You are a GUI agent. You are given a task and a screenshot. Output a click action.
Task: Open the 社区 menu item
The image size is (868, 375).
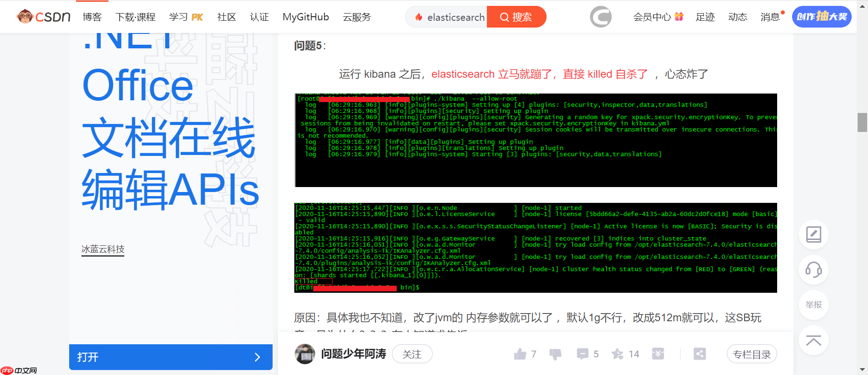point(226,17)
